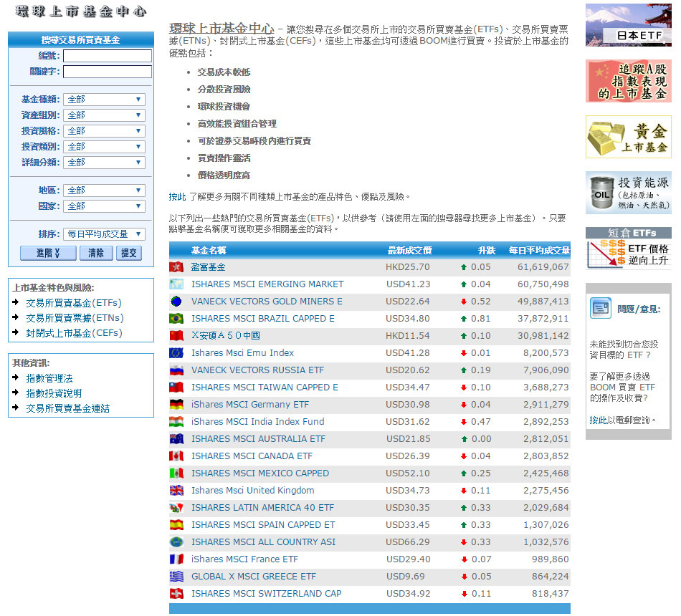Open the 基金種類 dropdown

[104, 100]
